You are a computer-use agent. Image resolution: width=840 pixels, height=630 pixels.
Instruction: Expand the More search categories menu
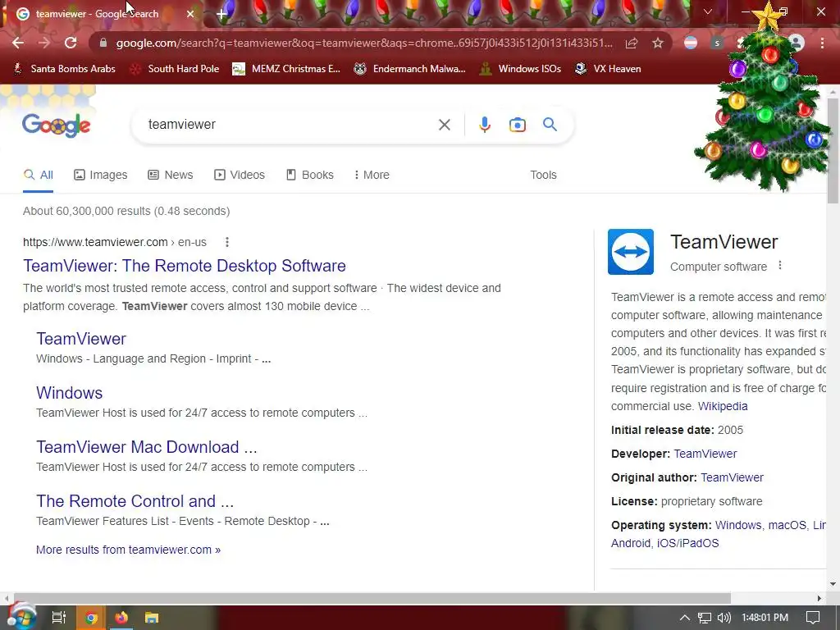pyautogui.click(x=372, y=175)
